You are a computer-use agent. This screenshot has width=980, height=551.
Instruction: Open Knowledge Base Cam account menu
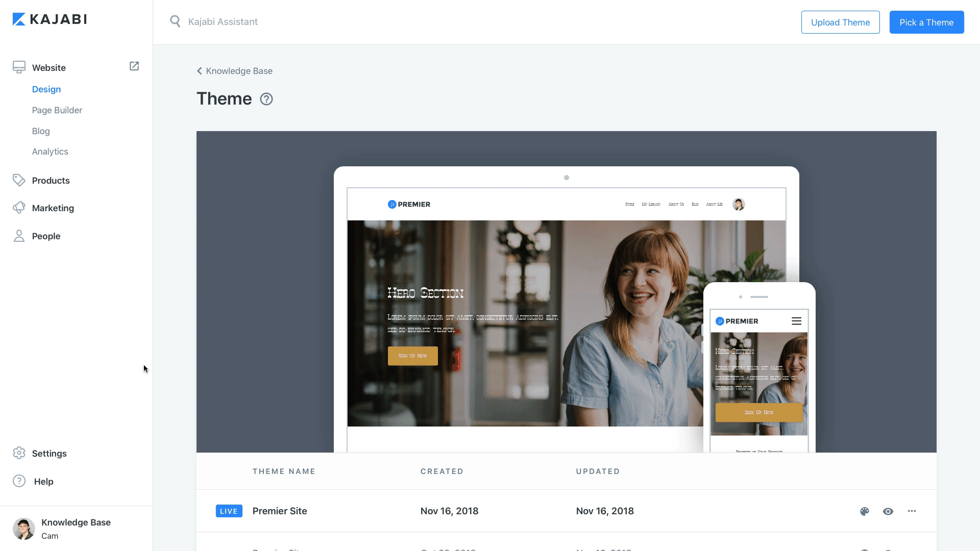click(x=76, y=529)
